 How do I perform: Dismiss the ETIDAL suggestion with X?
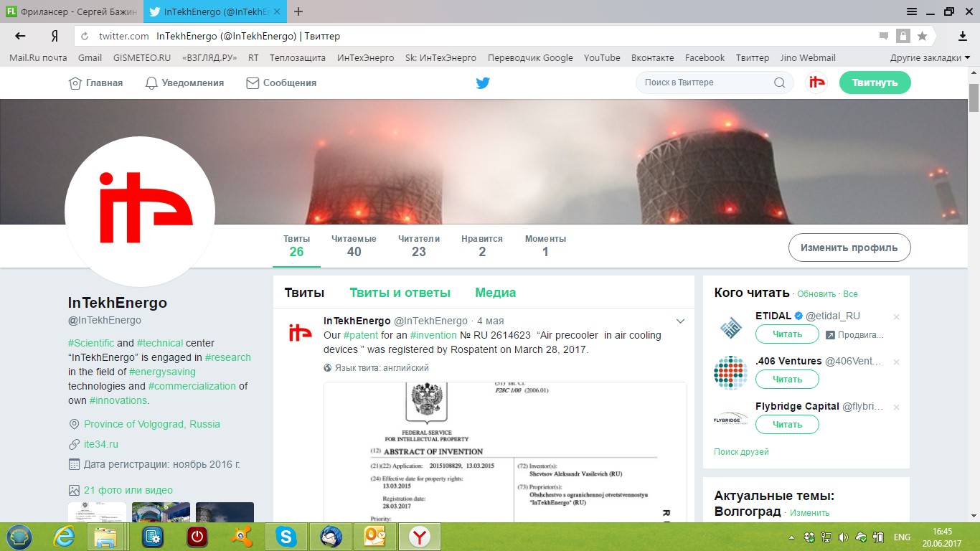coord(896,316)
